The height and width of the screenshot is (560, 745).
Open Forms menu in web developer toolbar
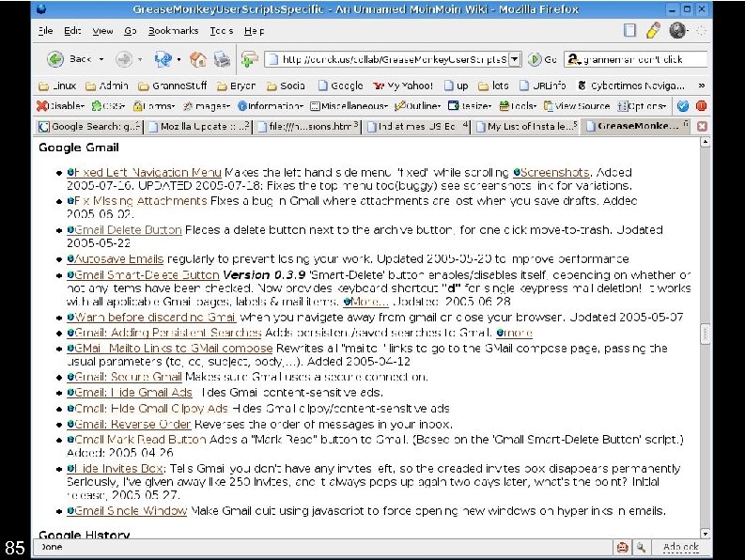point(154,106)
